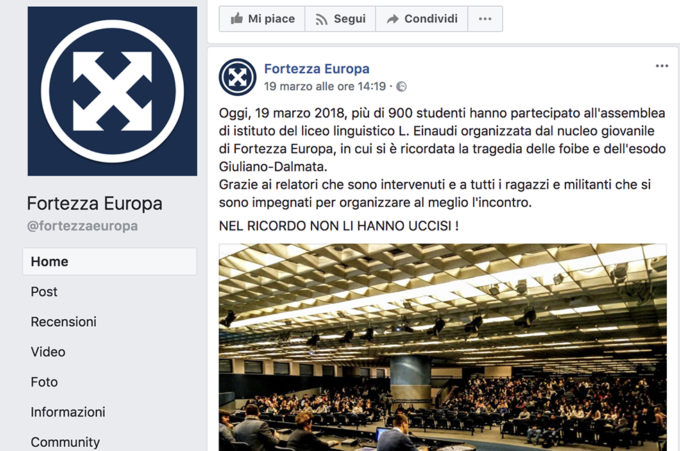
Task: Click the globe privacy icon beside the timestamp
Action: 402,87
